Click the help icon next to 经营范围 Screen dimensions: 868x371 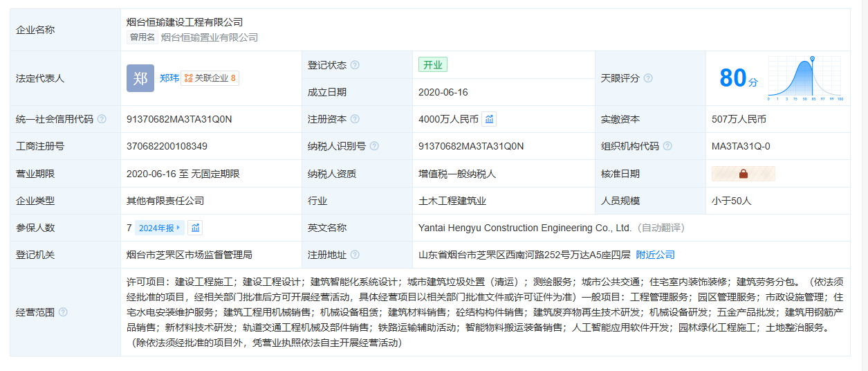[63, 312]
